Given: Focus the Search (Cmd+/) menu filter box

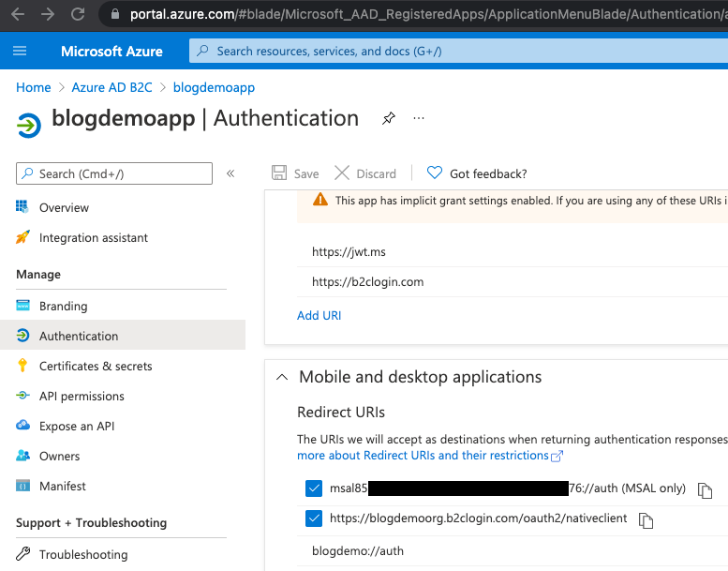Looking at the screenshot, I should (114, 173).
